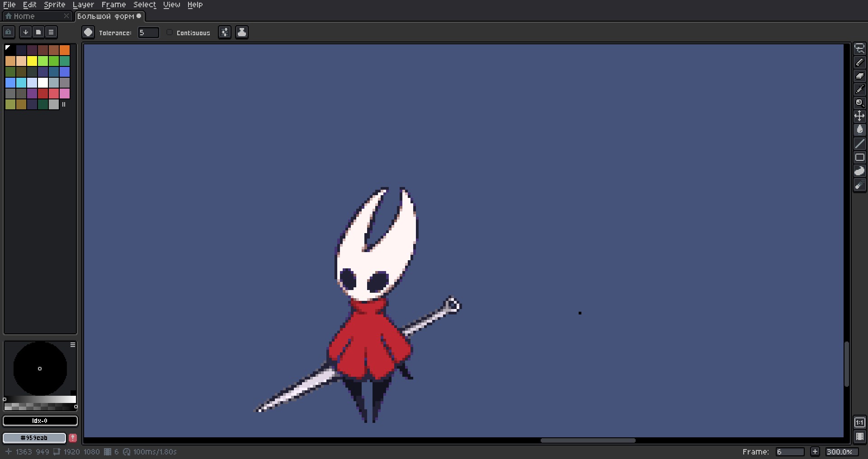Click the #959cab background color button

35,438
